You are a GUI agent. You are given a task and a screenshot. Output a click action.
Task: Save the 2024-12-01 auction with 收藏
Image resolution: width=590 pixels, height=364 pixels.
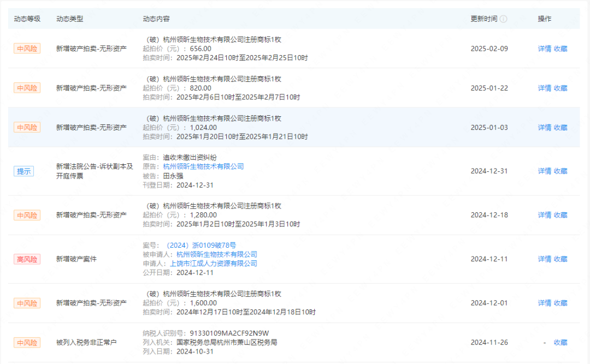click(560, 303)
